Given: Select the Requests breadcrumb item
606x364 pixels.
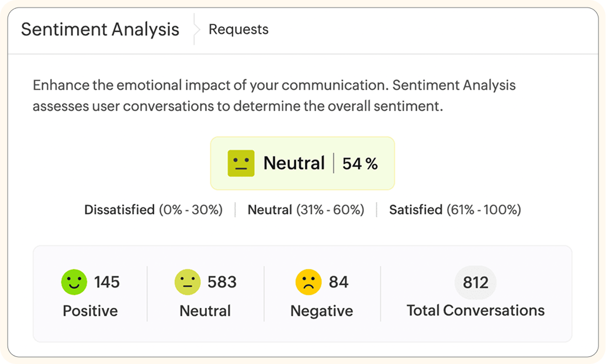Looking at the screenshot, I should pyautogui.click(x=238, y=30).
